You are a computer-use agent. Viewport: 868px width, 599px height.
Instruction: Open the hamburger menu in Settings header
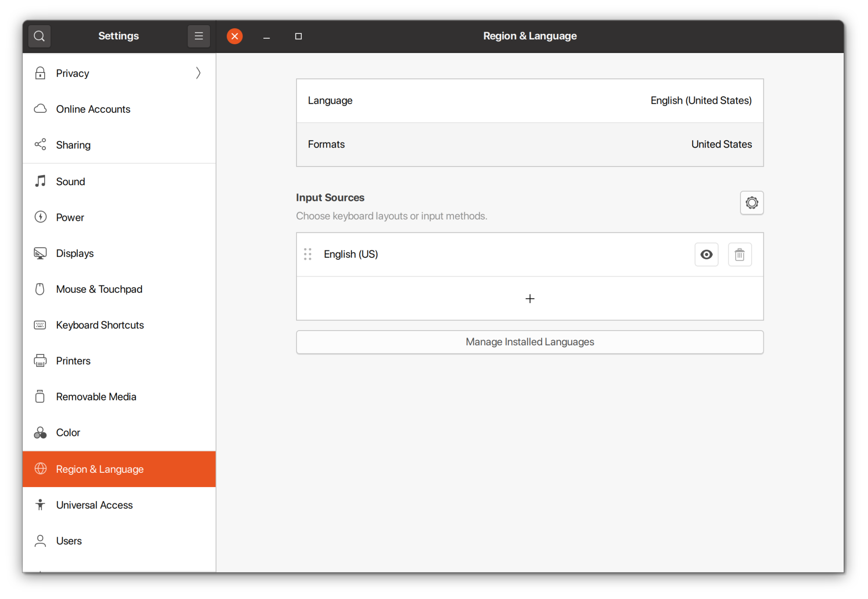pyautogui.click(x=199, y=36)
